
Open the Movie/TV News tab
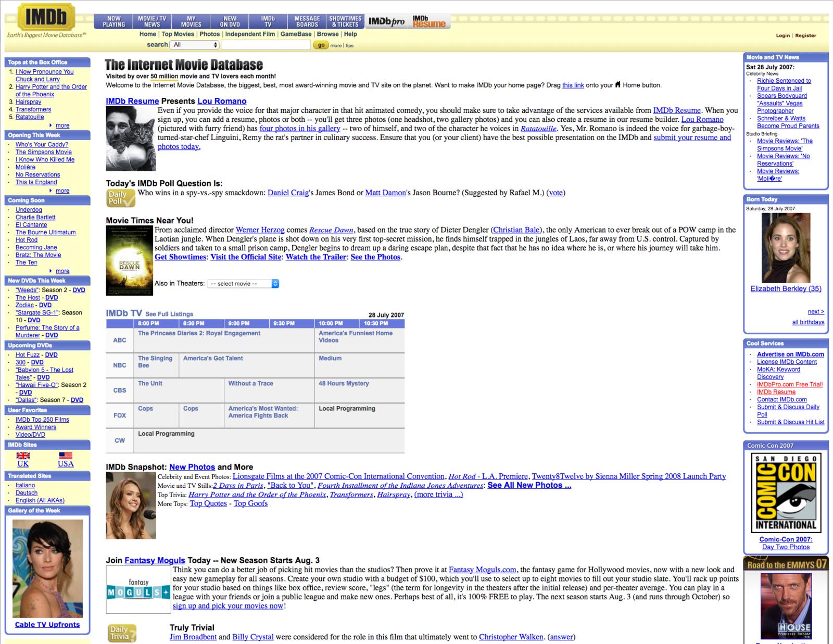click(152, 21)
